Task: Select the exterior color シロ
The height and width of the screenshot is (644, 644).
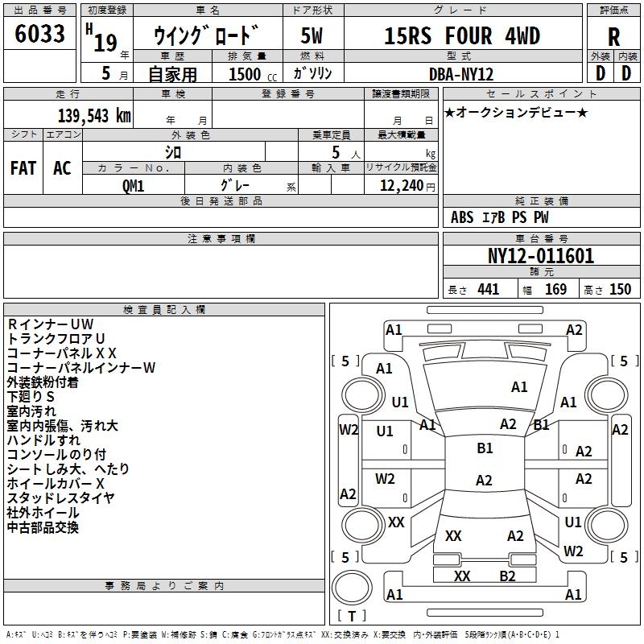Action: [x=173, y=153]
